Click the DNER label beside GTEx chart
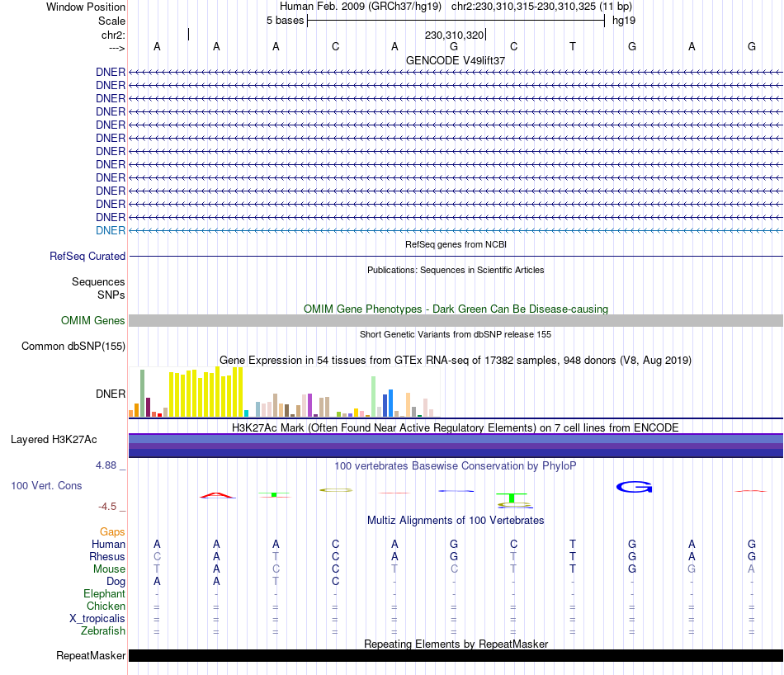 coord(111,394)
